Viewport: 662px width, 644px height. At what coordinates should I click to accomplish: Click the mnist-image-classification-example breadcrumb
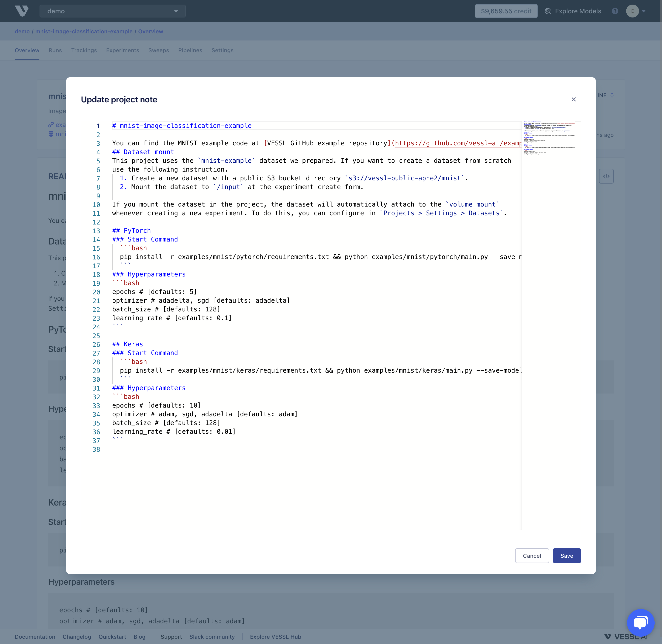(84, 32)
